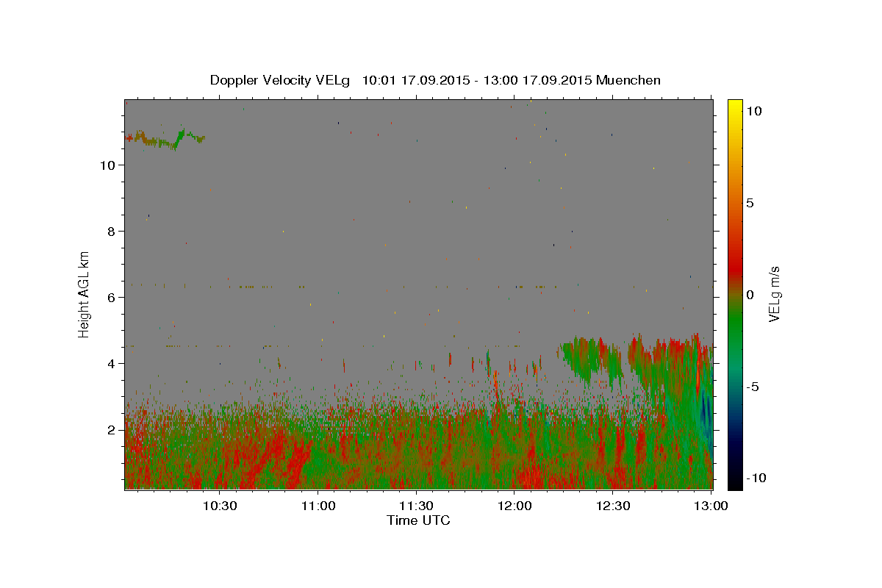Image resolution: width=882 pixels, height=588 pixels.
Task: Click the colorbar label '5'
Action: click(x=750, y=203)
